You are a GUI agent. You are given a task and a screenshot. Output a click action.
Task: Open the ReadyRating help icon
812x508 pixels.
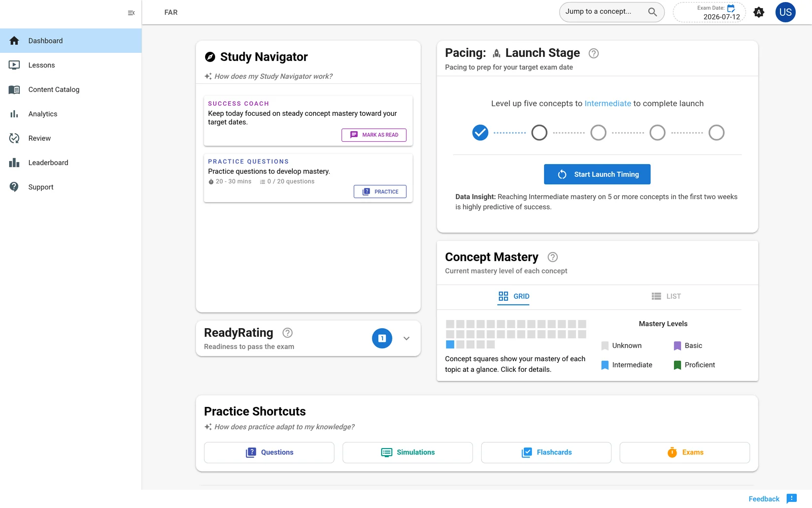click(x=287, y=333)
